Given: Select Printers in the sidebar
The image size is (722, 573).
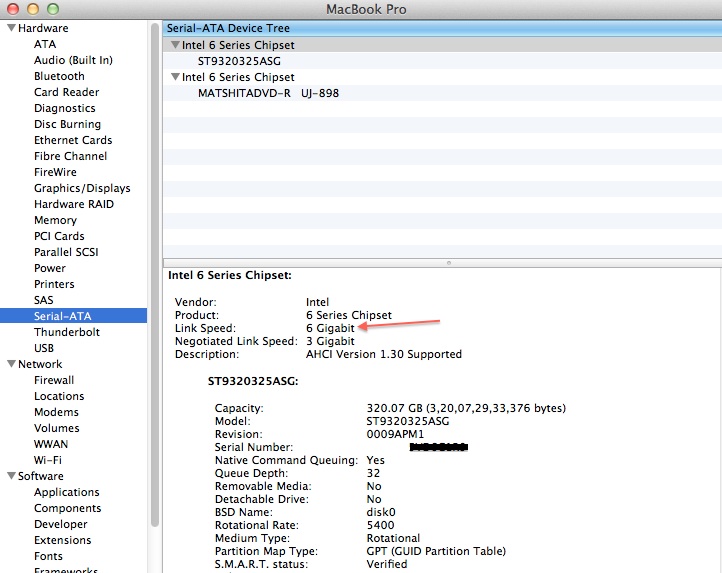Looking at the screenshot, I should [x=54, y=284].
